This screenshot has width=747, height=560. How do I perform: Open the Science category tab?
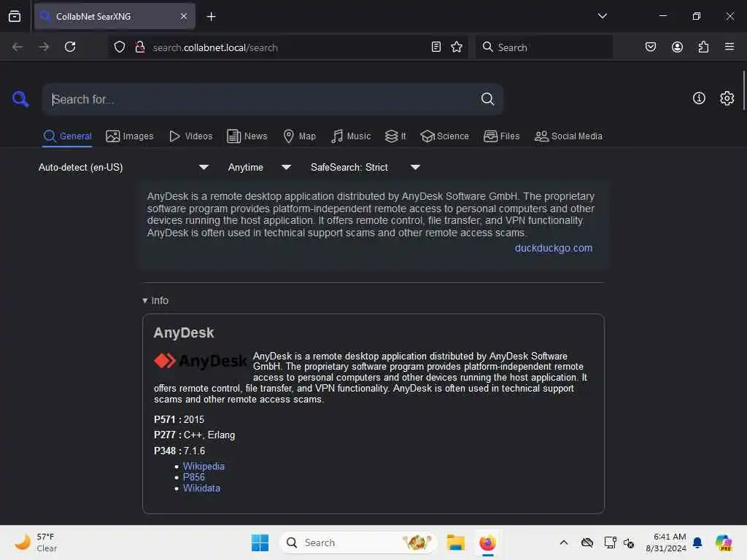444,136
